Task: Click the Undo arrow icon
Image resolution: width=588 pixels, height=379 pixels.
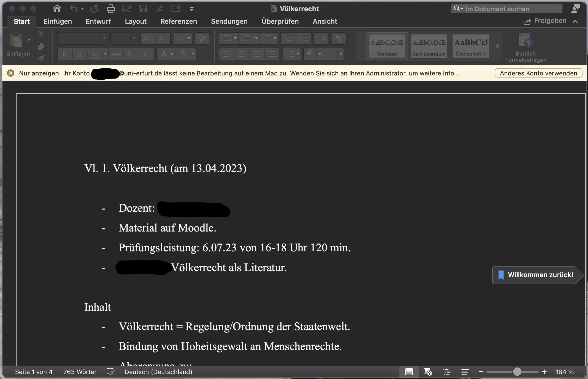Action: coord(73,9)
